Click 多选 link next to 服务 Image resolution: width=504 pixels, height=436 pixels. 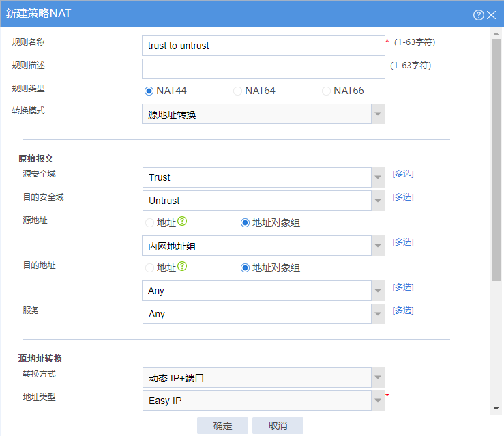tap(403, 310)
